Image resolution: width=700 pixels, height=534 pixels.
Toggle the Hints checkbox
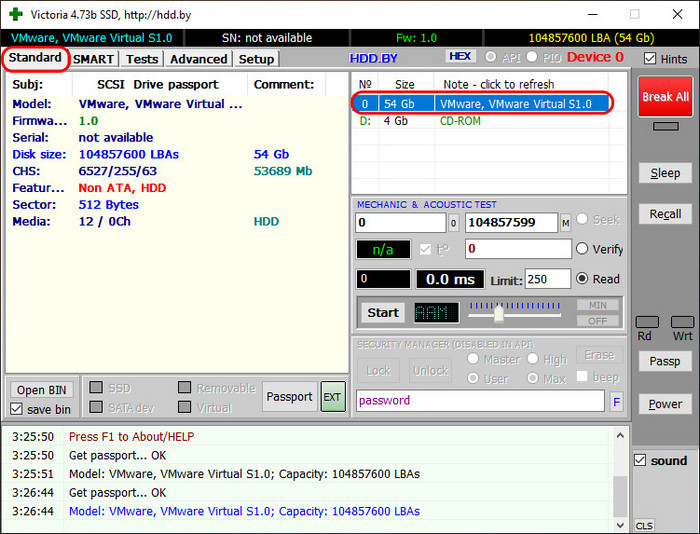click(x=650, y=58)
